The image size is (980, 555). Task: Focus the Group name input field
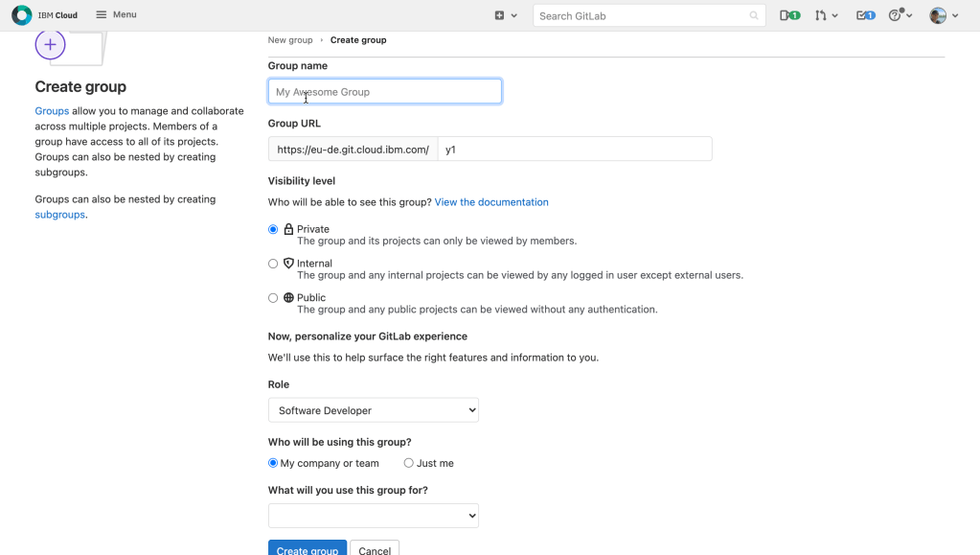coord(384,92)
